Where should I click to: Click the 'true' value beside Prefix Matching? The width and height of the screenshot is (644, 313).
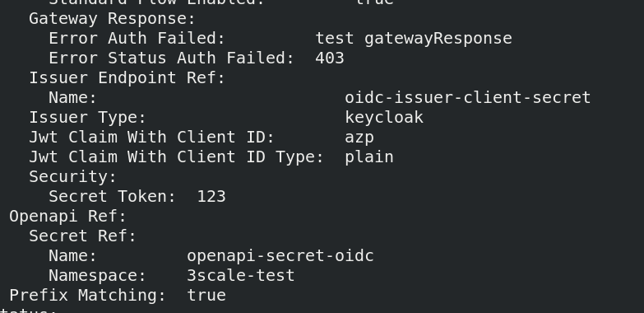[x=206, y=296]
